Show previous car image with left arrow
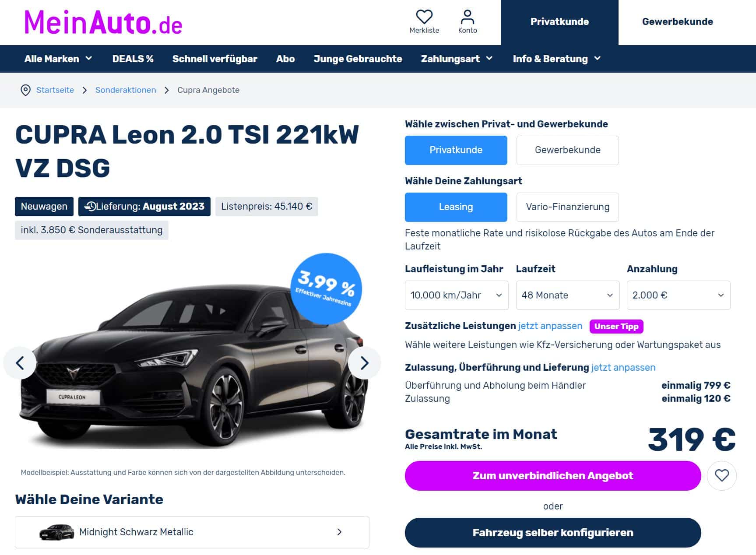756x555 pixels. [20, 363]
